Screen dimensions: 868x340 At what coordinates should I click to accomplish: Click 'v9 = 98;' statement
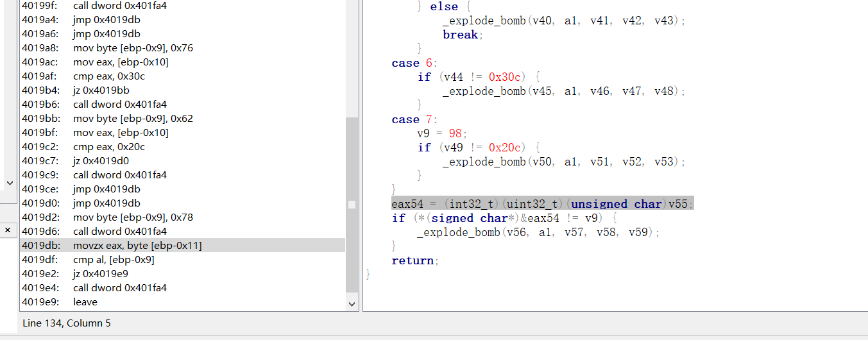pos(443,133)
